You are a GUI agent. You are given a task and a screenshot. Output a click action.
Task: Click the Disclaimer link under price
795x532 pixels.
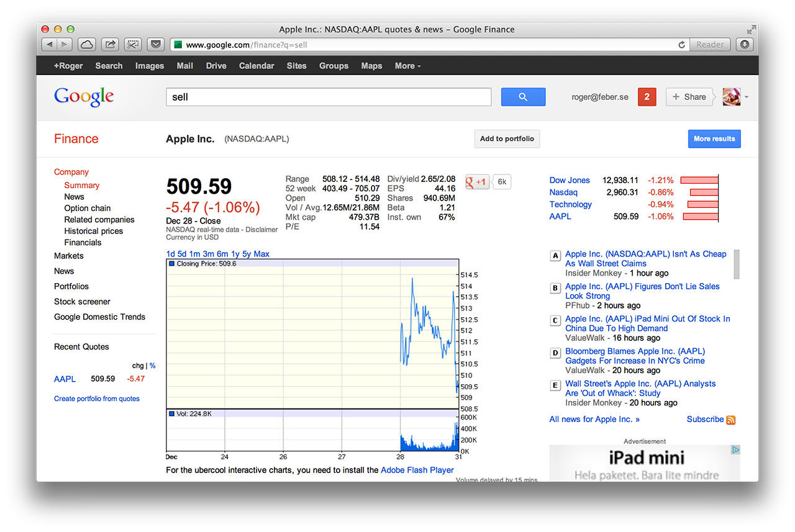click(261, 230)
